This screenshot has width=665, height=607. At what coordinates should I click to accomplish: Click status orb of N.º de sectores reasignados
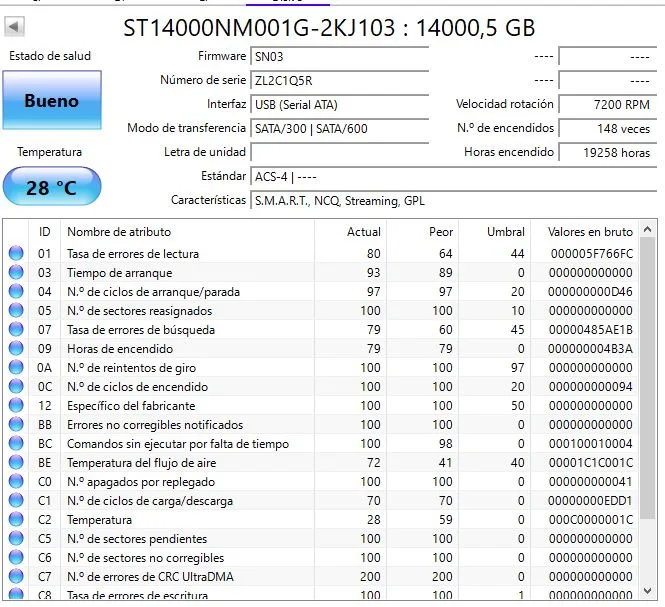coord(16,310)
